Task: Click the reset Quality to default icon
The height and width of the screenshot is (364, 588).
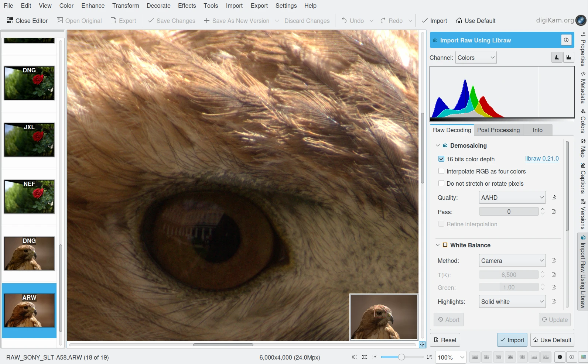Action: pos(554,198)
